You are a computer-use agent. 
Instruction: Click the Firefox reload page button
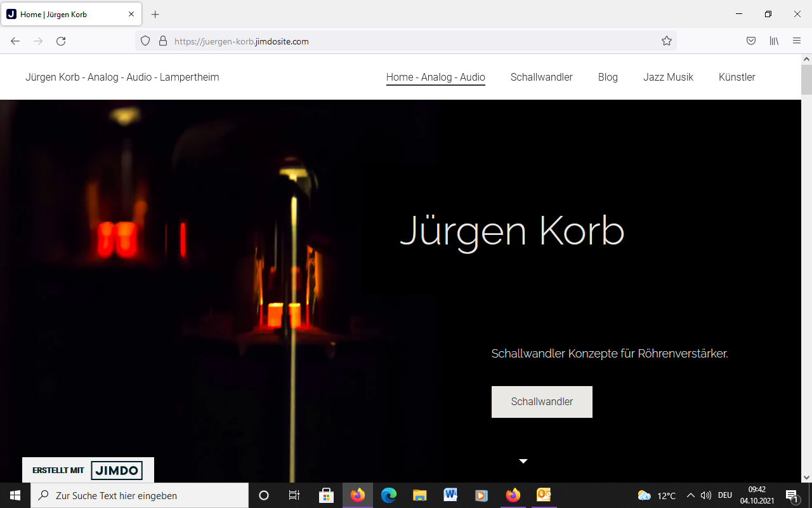(x=61, y=41)
